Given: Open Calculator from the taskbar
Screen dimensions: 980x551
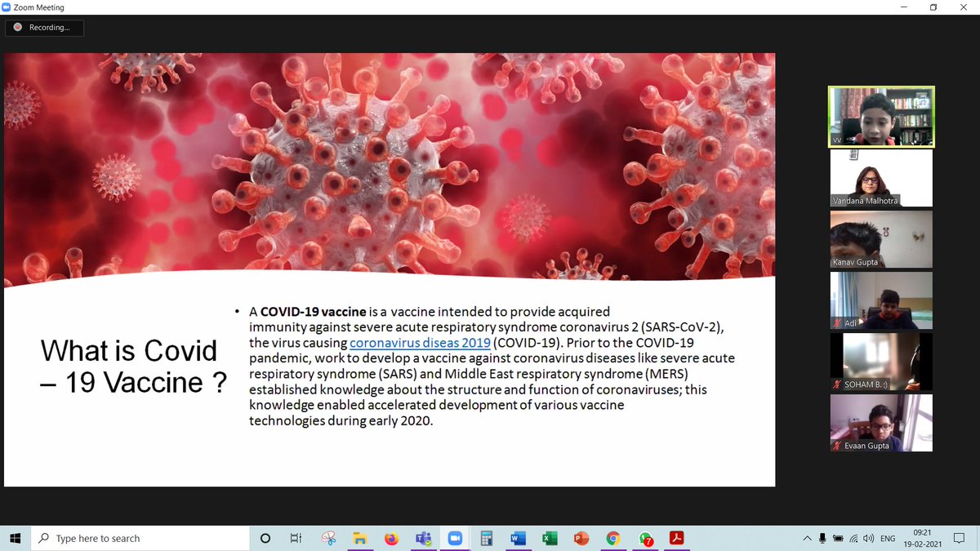Looking at the screenshot, I should [486, 538].
